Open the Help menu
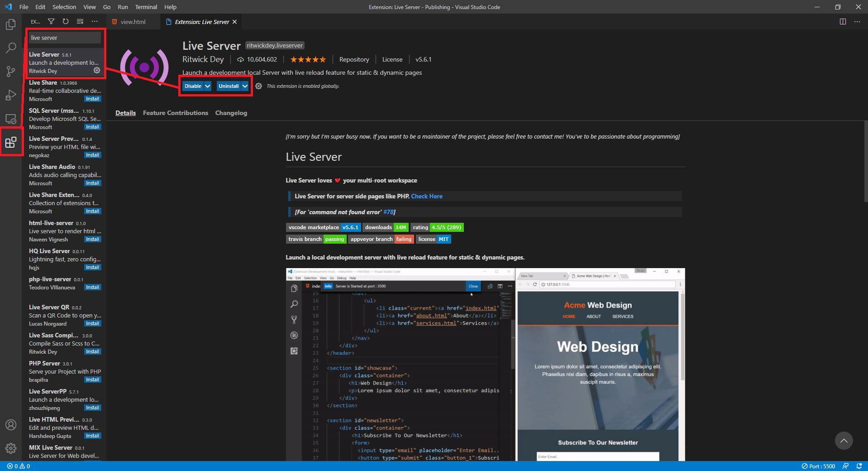The width and height of the screenshot is (868, 471). coord(170,7)
